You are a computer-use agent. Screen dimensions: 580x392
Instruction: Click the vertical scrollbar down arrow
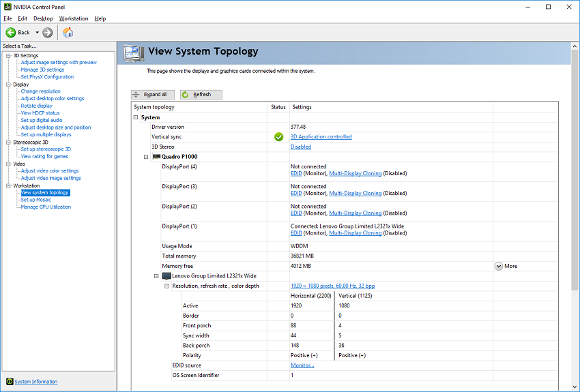click(575, 386)
